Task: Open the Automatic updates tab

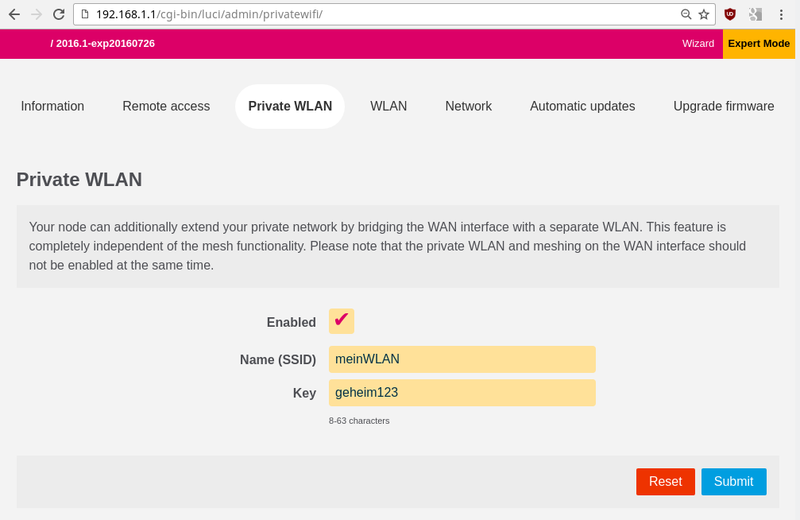Action: coord(582,106)
